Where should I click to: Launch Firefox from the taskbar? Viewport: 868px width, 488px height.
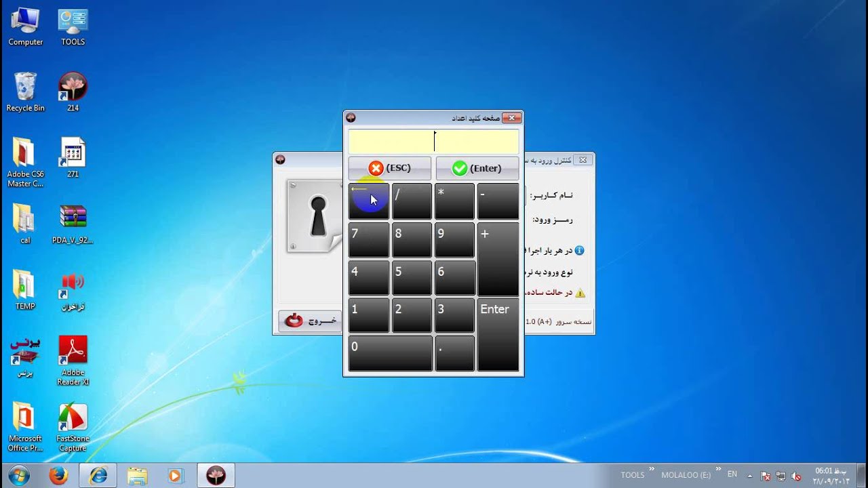point(59,475)
